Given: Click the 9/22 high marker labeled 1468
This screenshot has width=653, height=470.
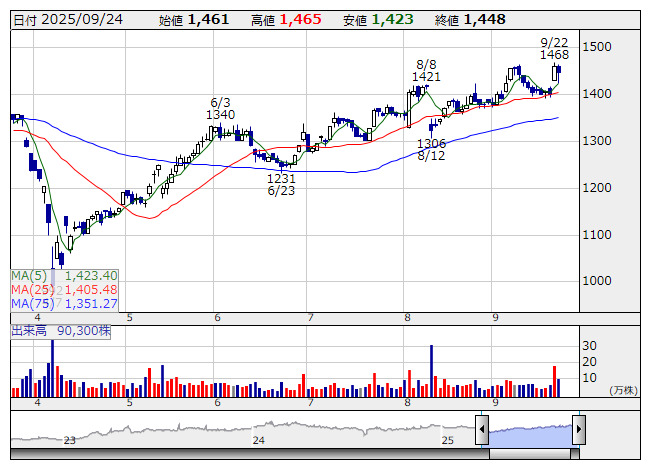Looking at the screenshot, I should tap(554, 48).
